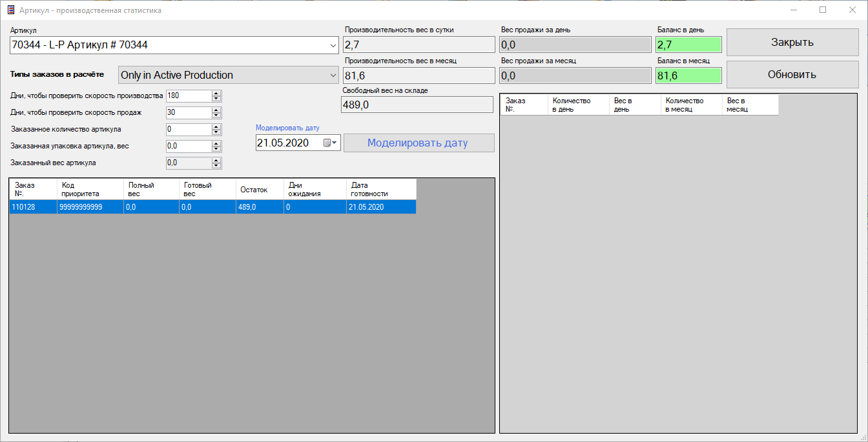Increase Заказанная упаковка артикула вес value
This screenshot has height=442, width=868.
click(x=216, y=143)
